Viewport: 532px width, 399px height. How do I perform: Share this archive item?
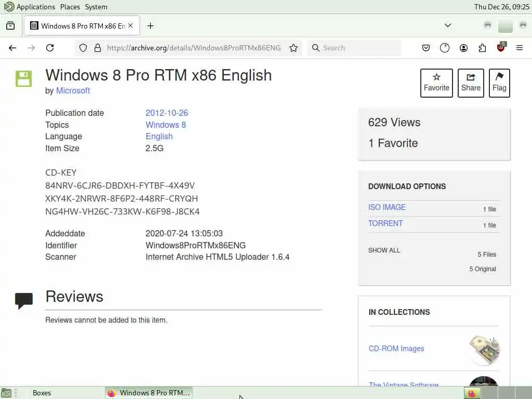tap(471, 83)
